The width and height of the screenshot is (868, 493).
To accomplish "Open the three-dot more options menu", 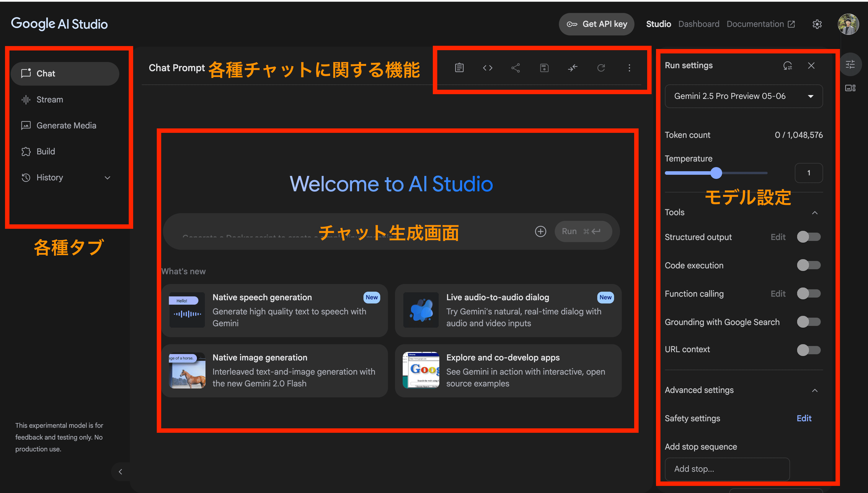I will 629,68.
